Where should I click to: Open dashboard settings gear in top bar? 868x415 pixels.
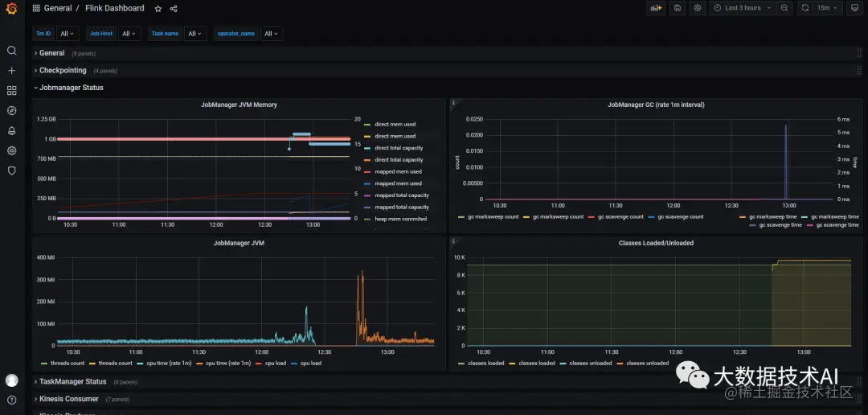(698, 8)
